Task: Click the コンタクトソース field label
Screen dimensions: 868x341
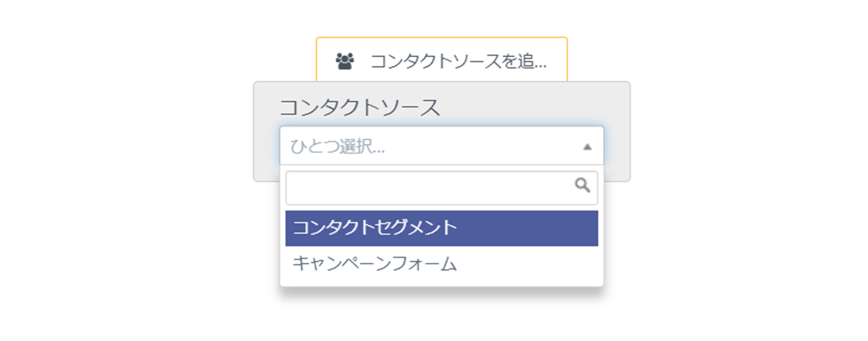Action: tap(359, 107)
